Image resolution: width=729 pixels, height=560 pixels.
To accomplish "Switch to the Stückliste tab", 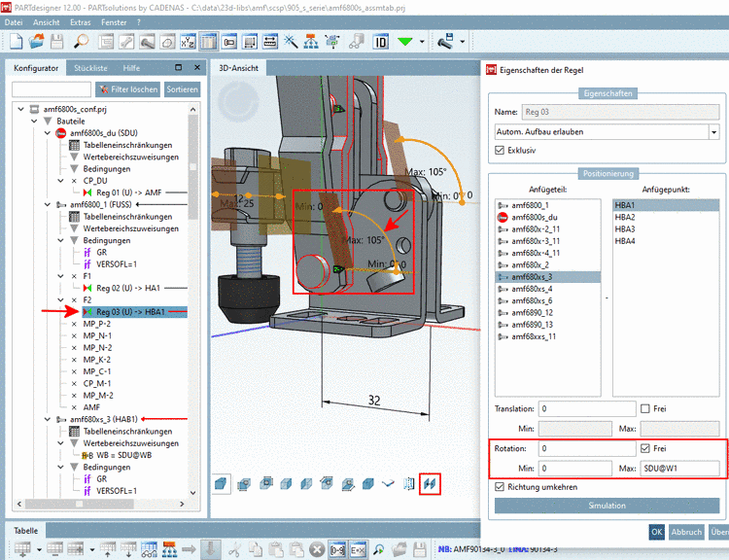I will (91, 68).
